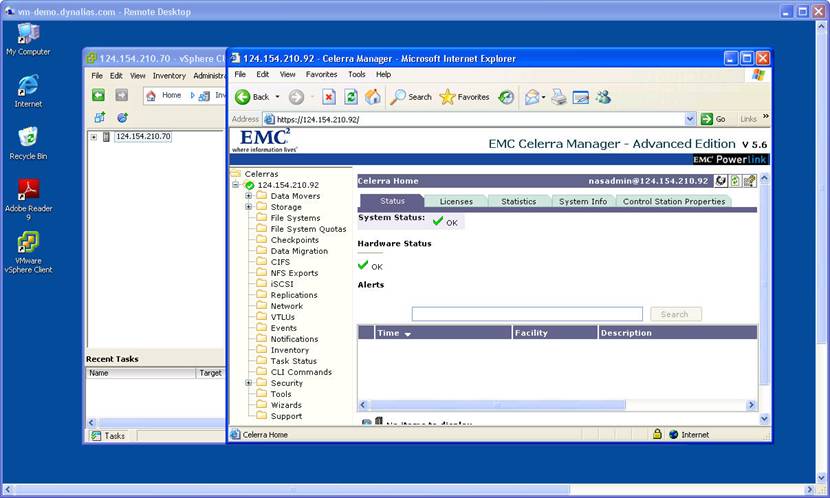
Task: Switch to the Licenses tab
Action: (456, 201)
